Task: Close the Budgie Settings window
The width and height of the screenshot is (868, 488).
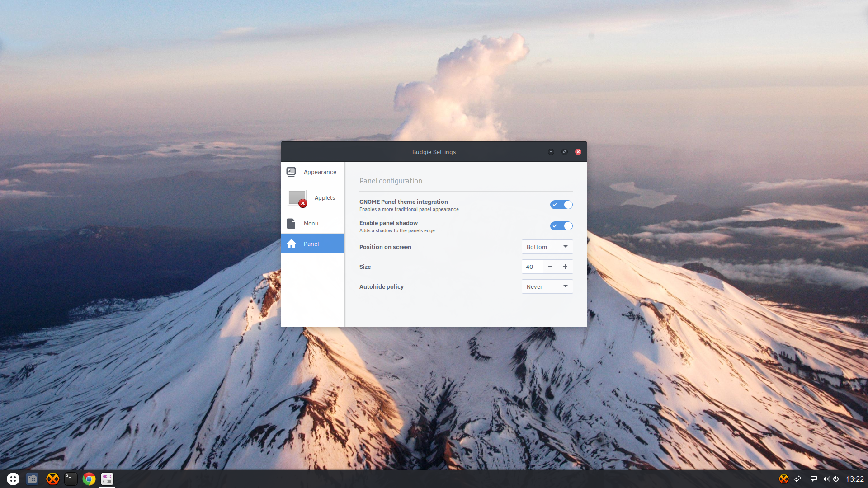Action: pos(578,152)
